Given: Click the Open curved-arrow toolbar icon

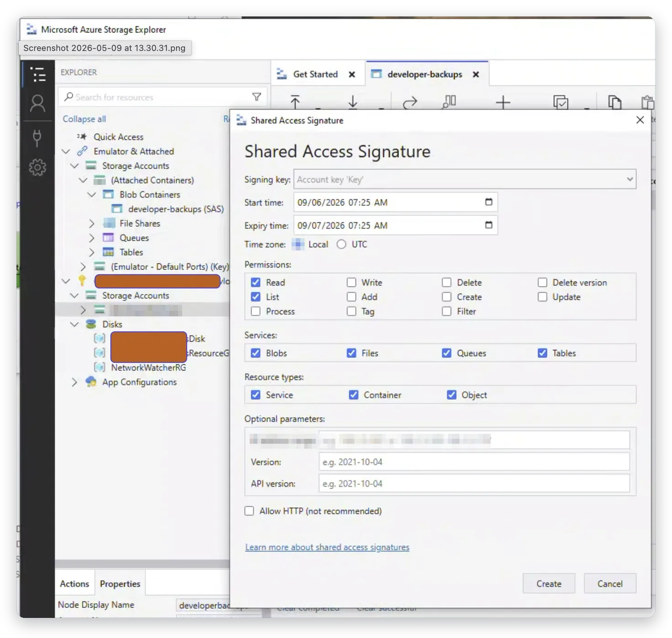Looking at the screenshot, I should pos(410,102).
